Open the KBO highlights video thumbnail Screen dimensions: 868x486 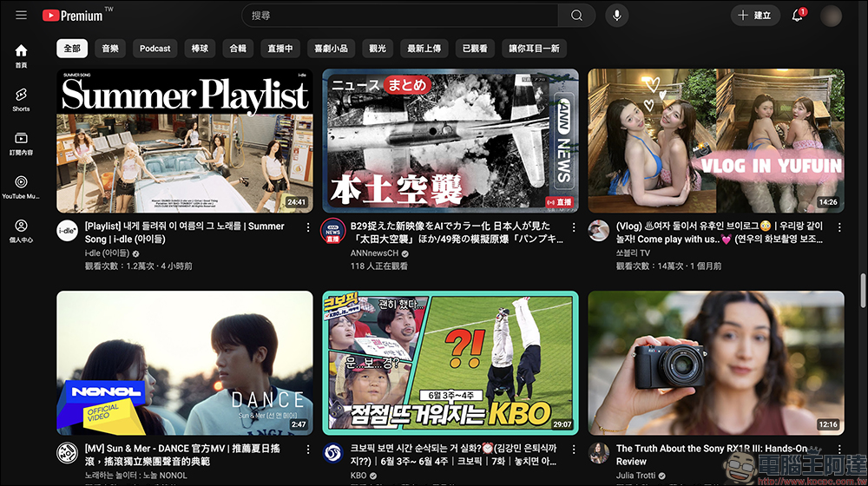coord(450,363)
